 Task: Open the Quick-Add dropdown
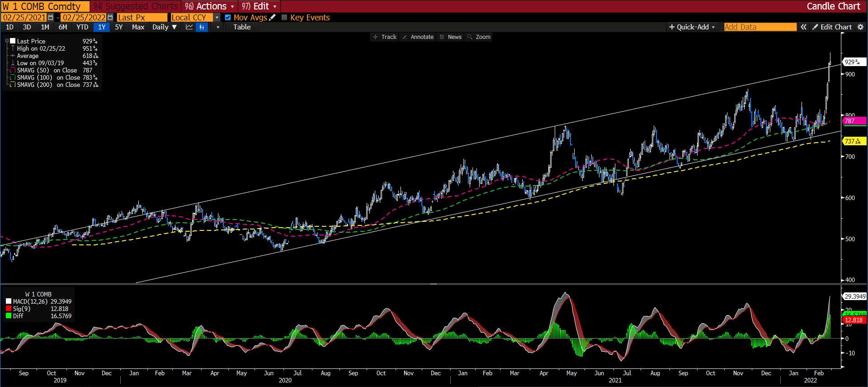692,27
